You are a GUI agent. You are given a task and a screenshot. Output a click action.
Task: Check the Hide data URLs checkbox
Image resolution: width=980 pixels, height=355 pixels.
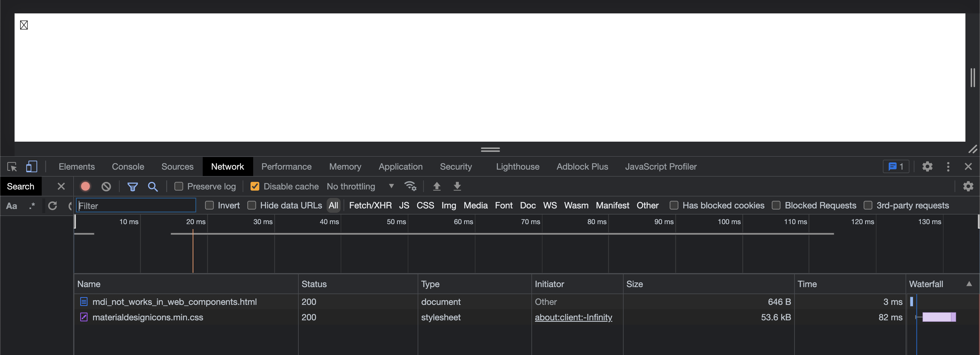pos(251,205)
